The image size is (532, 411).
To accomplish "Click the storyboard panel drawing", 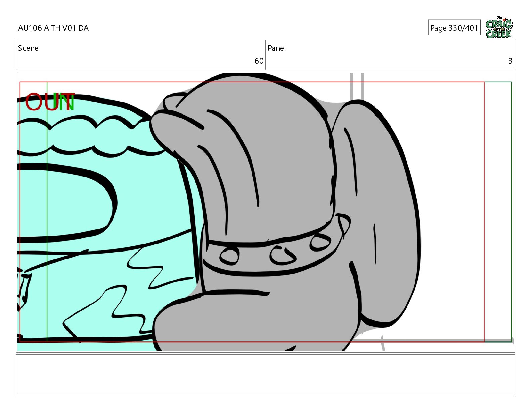I will coord(265,212).
